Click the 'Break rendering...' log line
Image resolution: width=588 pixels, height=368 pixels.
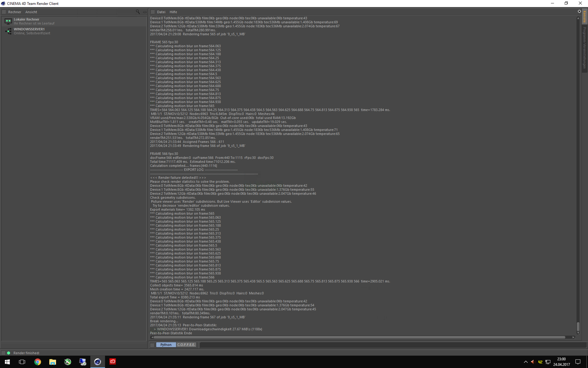pos(164,321)
